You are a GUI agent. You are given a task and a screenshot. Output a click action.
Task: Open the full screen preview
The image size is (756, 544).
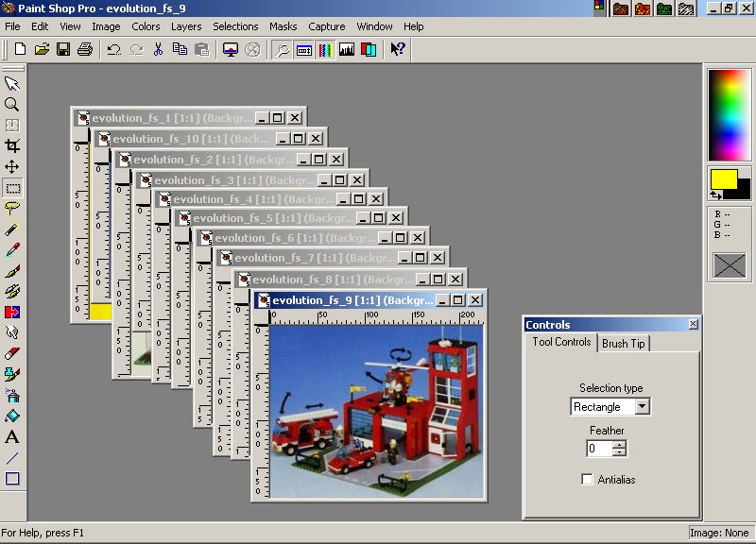click(x=230, y=49)
